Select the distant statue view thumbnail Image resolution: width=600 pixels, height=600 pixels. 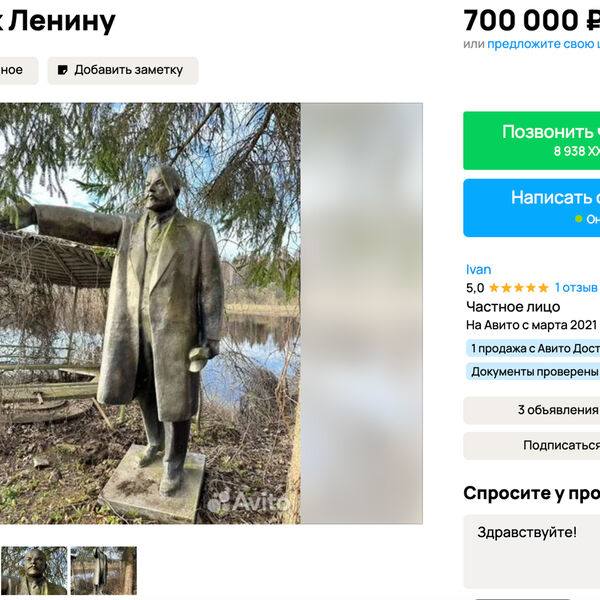(104, 570)
